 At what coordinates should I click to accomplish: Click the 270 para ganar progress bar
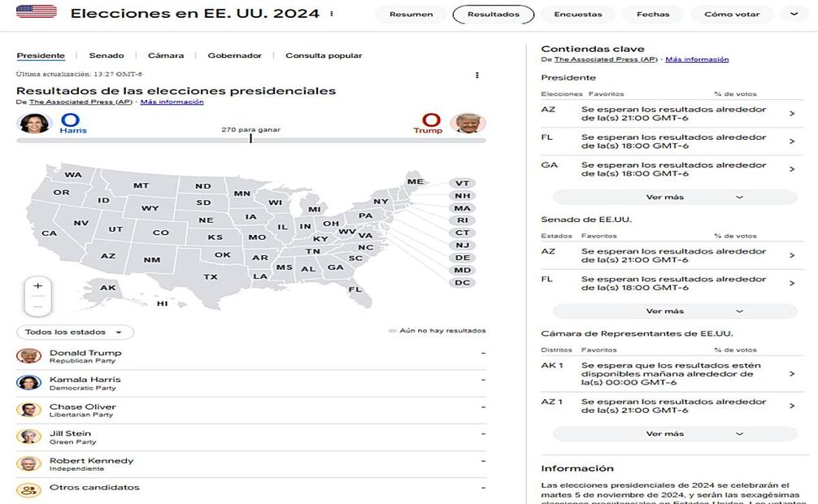click(x=251, y=140)
